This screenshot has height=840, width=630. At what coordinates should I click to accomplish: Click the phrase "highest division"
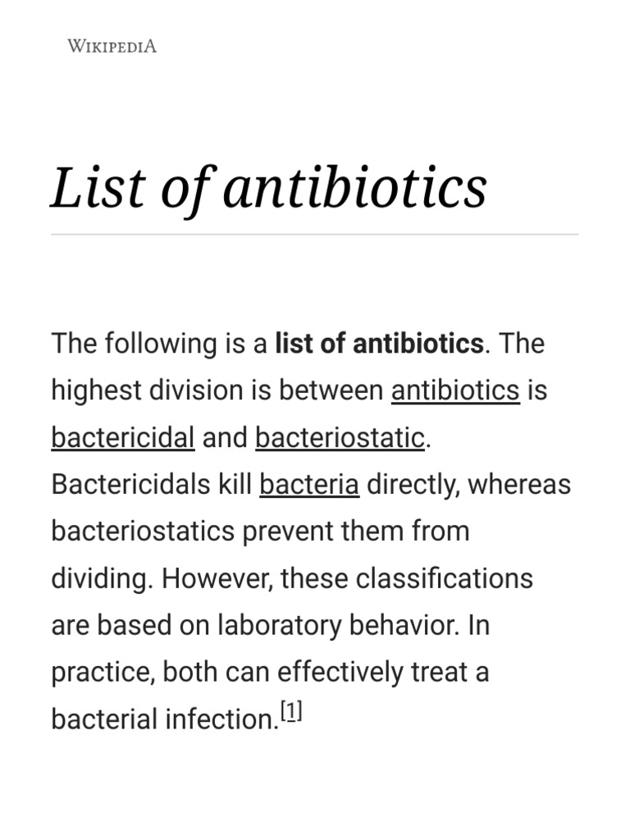tap(161, 390)
